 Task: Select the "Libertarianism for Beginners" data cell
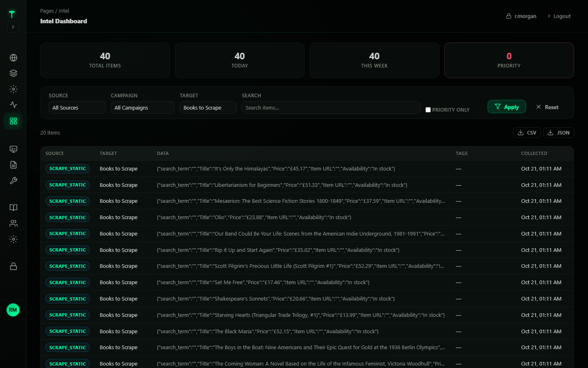(x=282, y=185)
